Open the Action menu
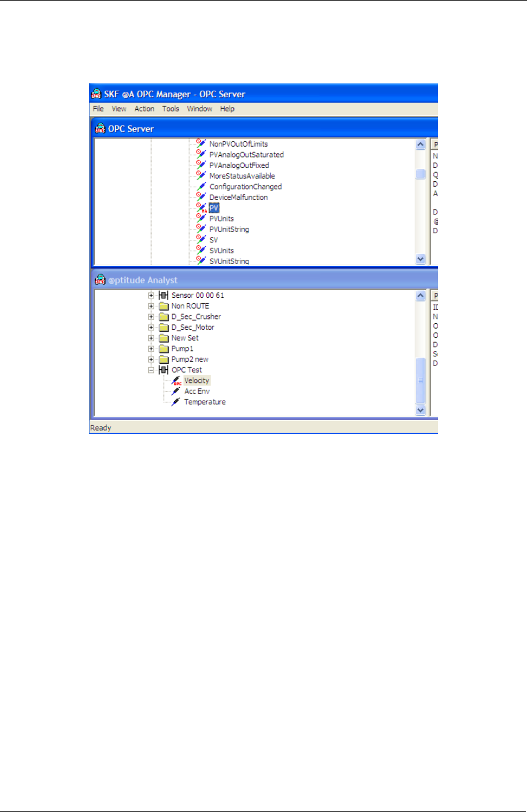Image resolution: width=527 pixels, height=812 pixels. tap(144, 109)
